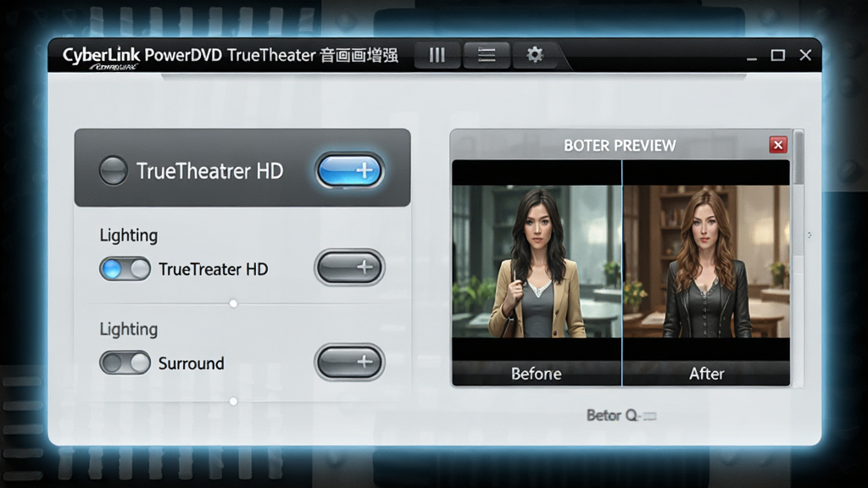The image size is (868, 488).
Task: Open the list view title bar icon
Action: point(487,55)
